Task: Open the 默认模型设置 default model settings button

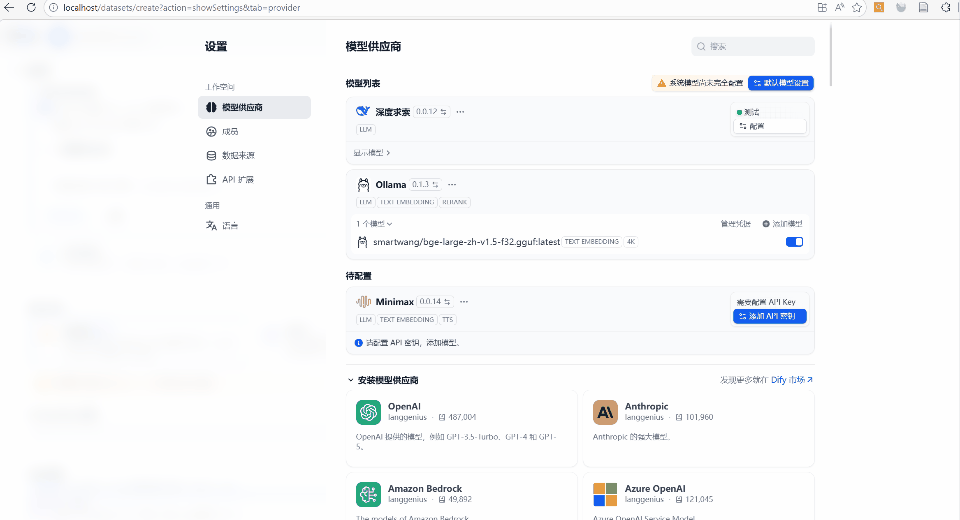Action: (x=781, y=83)
